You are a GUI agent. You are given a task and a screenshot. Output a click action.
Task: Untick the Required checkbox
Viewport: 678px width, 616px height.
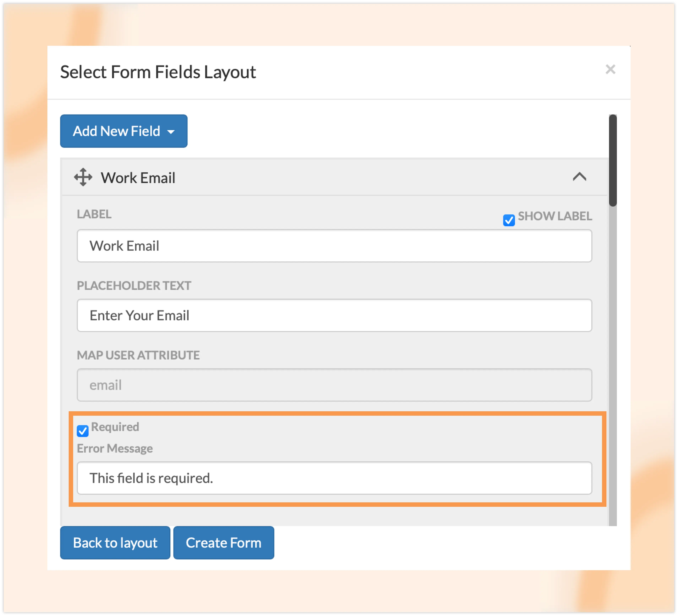click(x=82, y=431)
